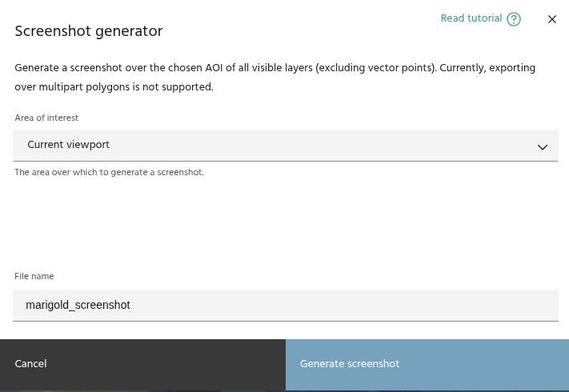
Task: Focus the File name input field
Action: (x=285, y=305)
